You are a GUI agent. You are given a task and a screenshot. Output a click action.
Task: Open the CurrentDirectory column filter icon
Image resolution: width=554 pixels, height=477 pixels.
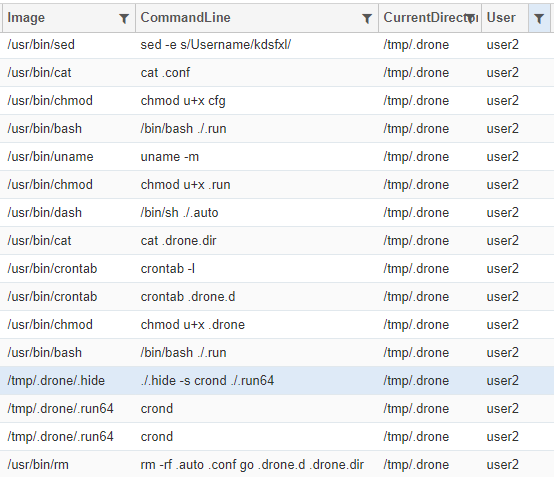point(470,18)
